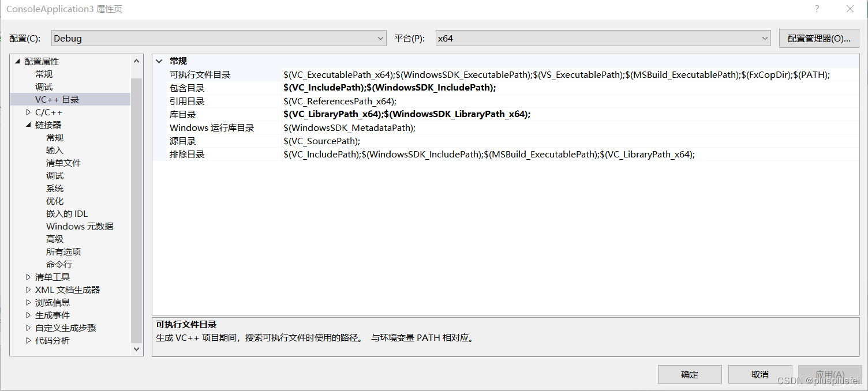Click the tree panel scrollbar down arrow

136,349
